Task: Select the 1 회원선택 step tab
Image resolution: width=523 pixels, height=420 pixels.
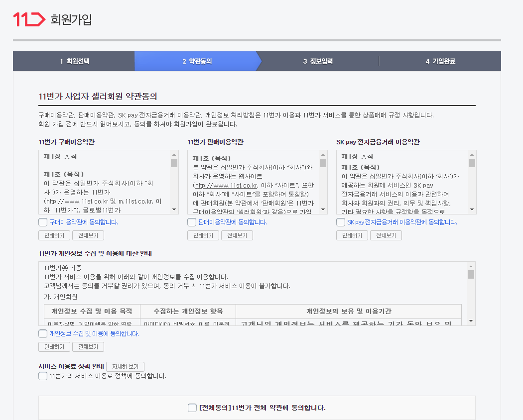Action: point(73,61)
